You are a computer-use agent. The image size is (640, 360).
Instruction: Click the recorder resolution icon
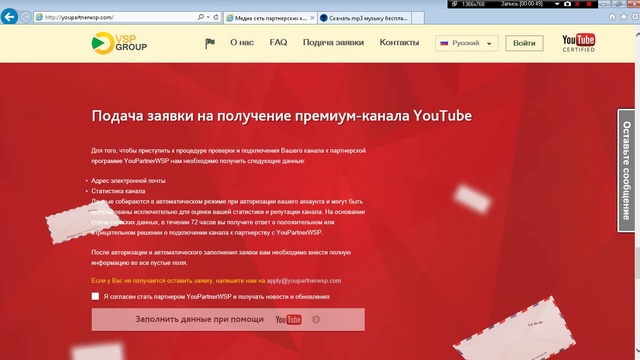pyautogui.click(x=455, y=4)
